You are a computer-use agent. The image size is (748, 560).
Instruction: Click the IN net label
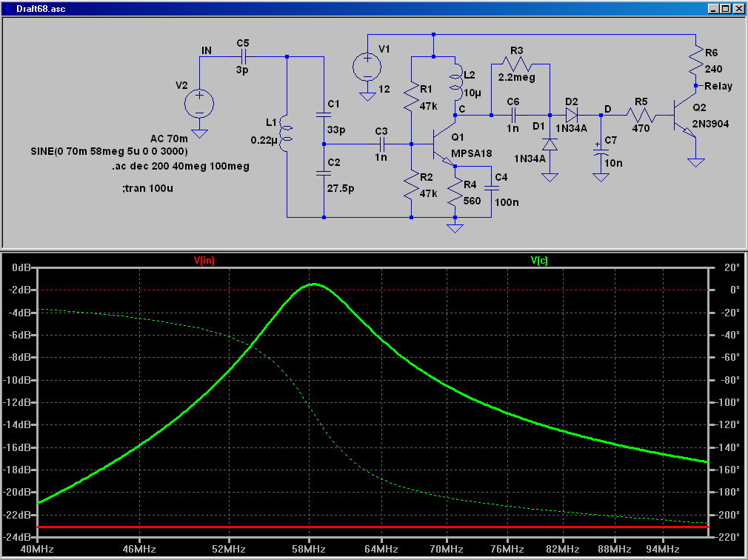tap(207, 50)
